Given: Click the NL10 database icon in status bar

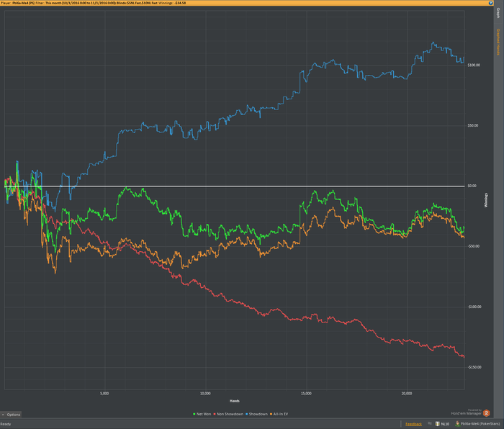Looking at the screenshot, I should [x=438, y=424].
